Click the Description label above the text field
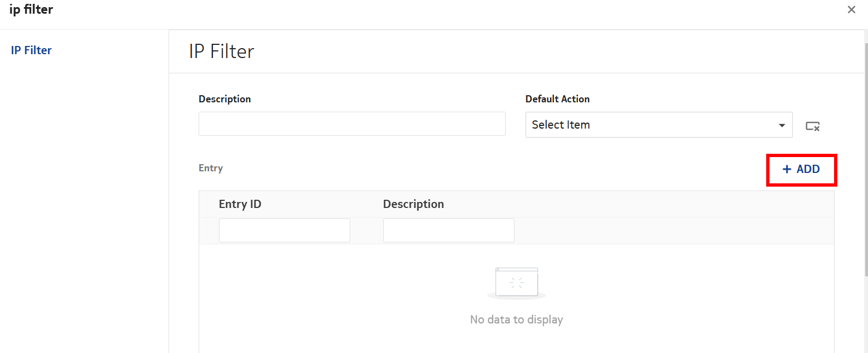Viewport: 868px width, 353px height. pyautogui.click(x=224, y=99)
